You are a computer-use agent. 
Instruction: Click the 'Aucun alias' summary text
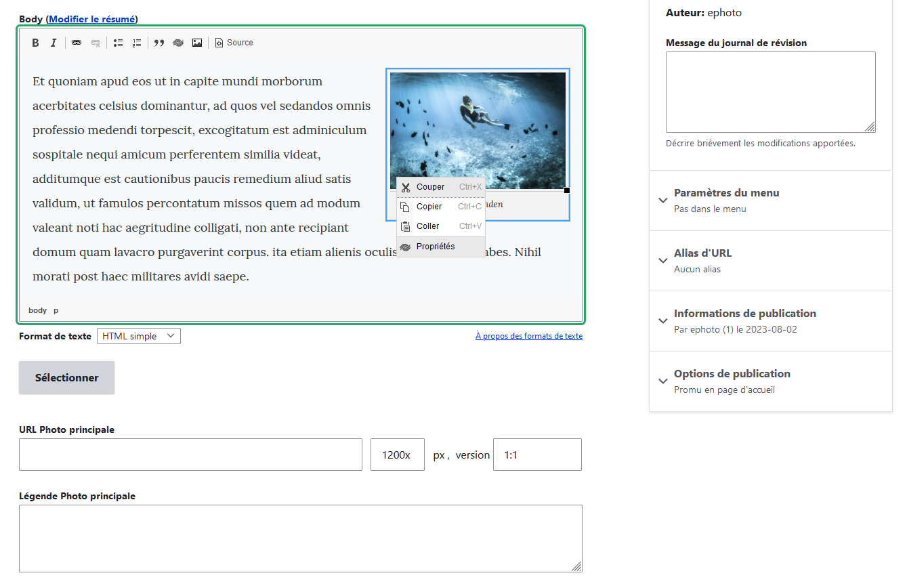pos(697,269)
